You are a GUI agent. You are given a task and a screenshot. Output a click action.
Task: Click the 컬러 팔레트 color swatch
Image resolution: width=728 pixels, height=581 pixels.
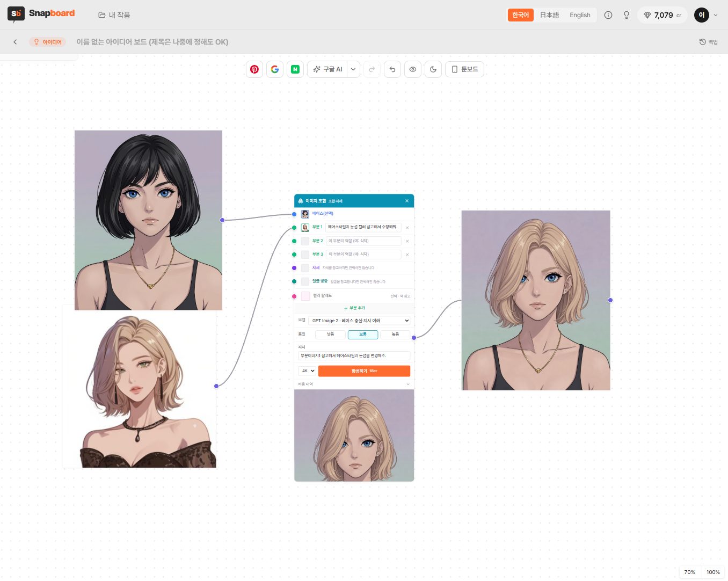pyautogui.click(x=305, y=296)
